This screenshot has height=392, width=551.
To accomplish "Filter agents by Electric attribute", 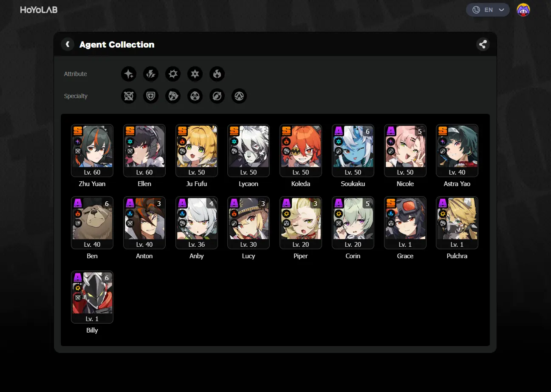I will (x=151, y=74).
